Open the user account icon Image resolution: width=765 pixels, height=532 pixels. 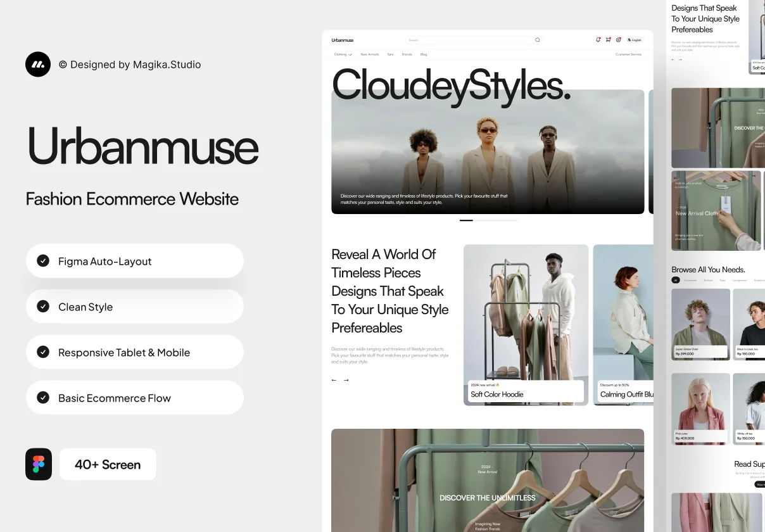(618, 40)
